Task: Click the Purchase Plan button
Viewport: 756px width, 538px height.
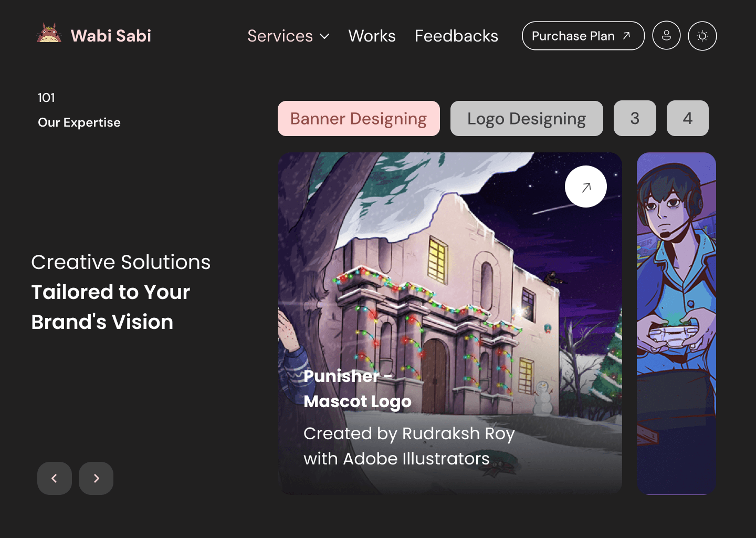Action: pos(583,36)
